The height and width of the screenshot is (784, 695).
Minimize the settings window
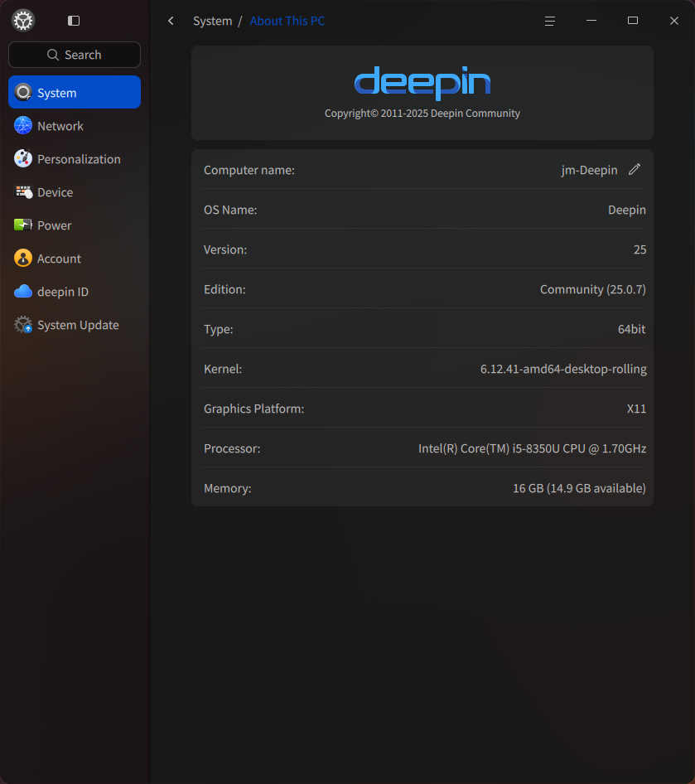click(x=591, y=21)
